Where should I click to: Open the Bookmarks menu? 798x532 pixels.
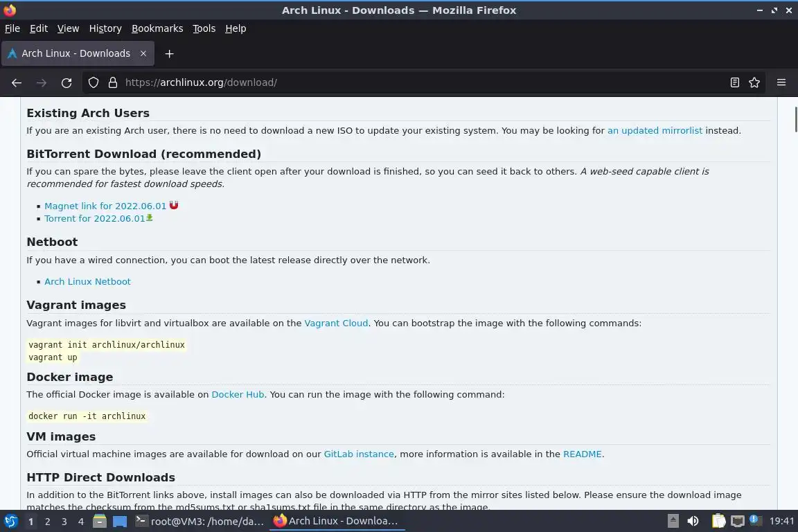click(x=157, y=28)
